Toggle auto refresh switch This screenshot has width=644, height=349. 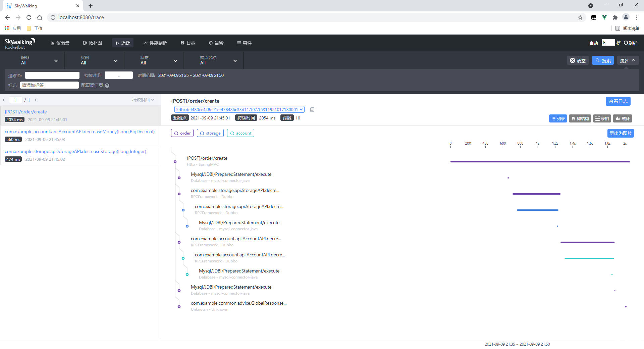tap(594, 43)
